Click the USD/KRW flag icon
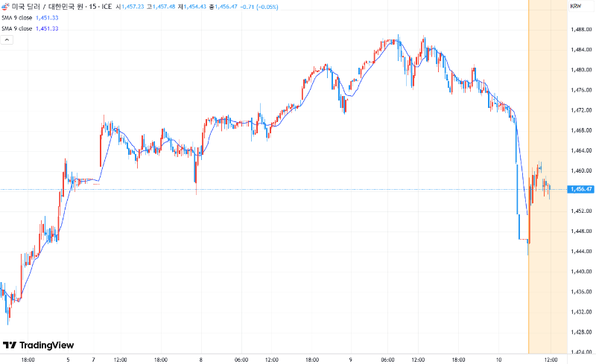 pyautogui.click(x=6, y=6)
